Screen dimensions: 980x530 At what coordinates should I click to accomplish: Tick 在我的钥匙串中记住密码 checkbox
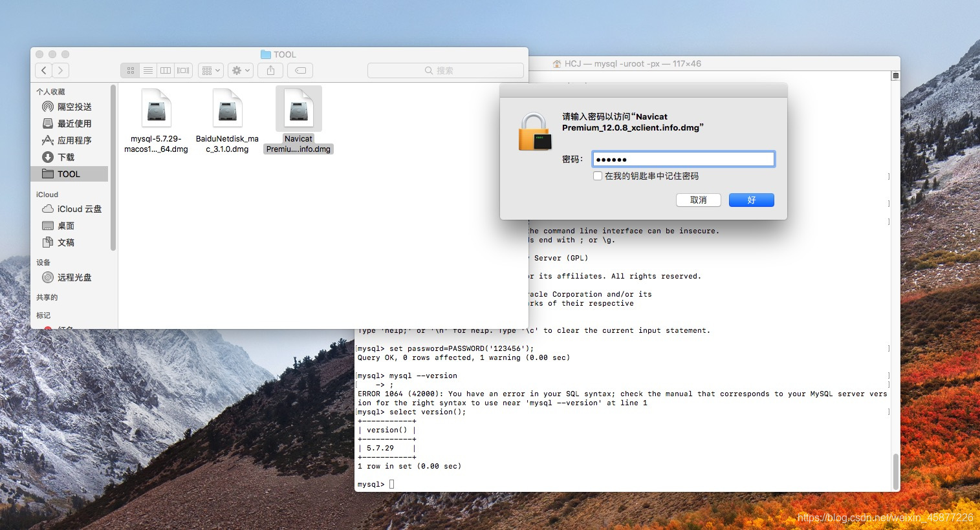(598, 176)
